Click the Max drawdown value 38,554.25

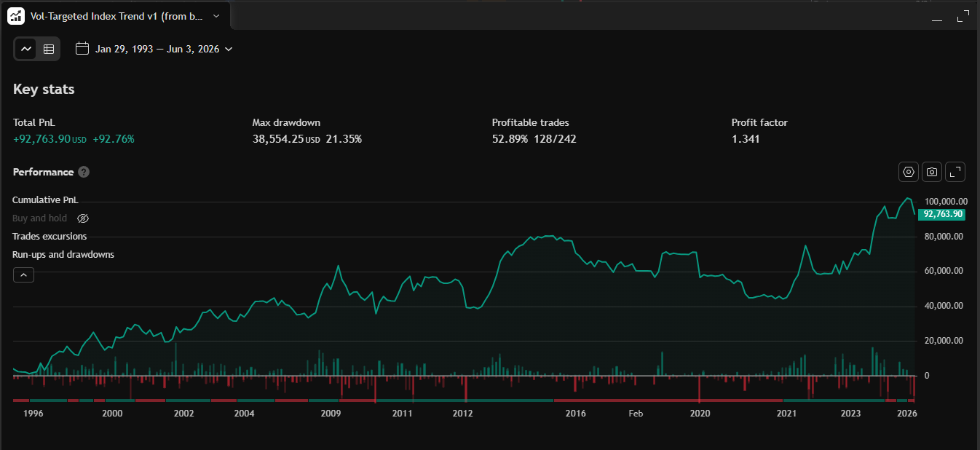[x=278, y=138]
